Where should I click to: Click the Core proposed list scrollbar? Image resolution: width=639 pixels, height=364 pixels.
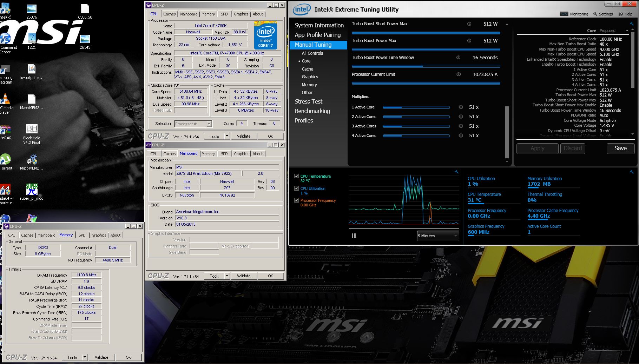coord(633,60)
